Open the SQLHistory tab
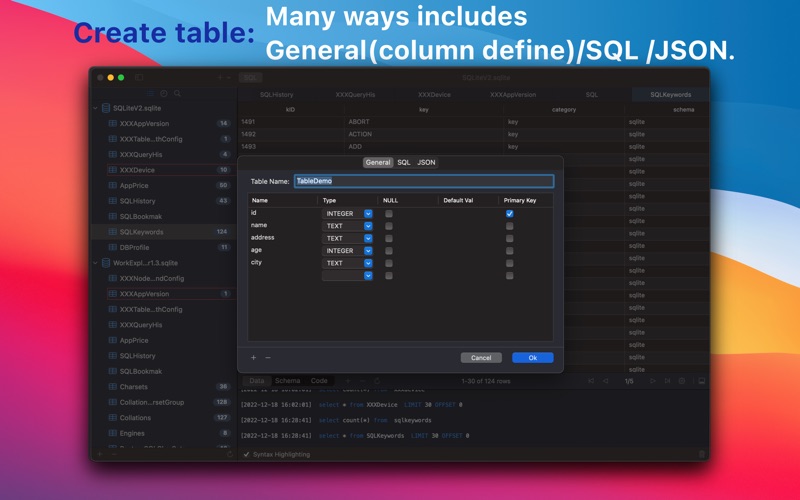This screenshot has height=500, width=800. tap(277, 94)
